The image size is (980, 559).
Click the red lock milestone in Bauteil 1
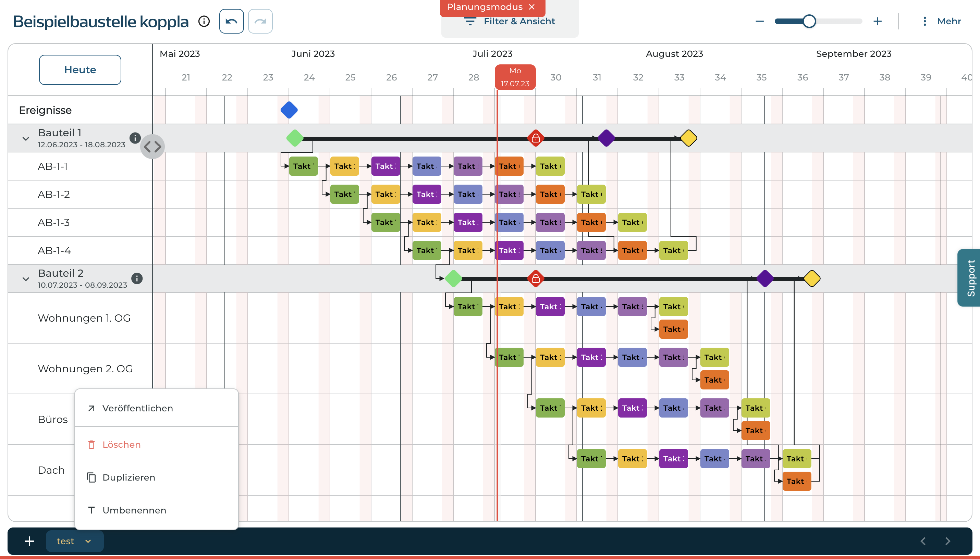tap(536, 138)
